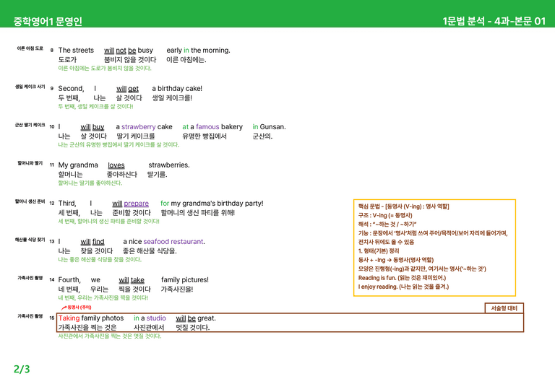This screenshot has height=392, width=555.
Task: Click the purple word "studio"
Action: [156, 318]
